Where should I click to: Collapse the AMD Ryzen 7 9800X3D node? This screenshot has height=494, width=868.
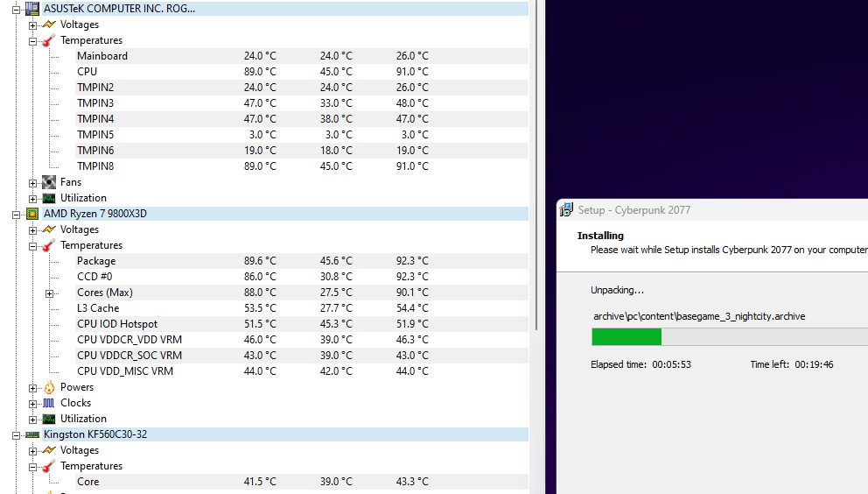(x=16, y=215)
